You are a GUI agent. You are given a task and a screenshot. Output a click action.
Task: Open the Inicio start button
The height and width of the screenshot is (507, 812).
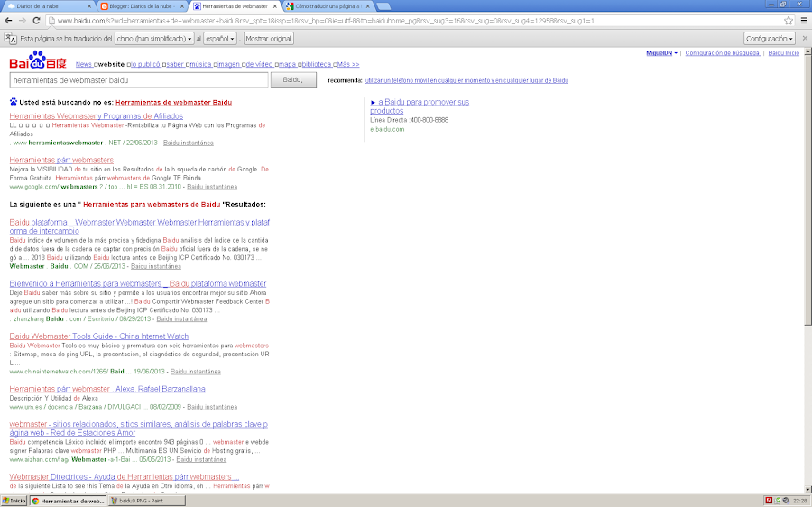point(14,501)
